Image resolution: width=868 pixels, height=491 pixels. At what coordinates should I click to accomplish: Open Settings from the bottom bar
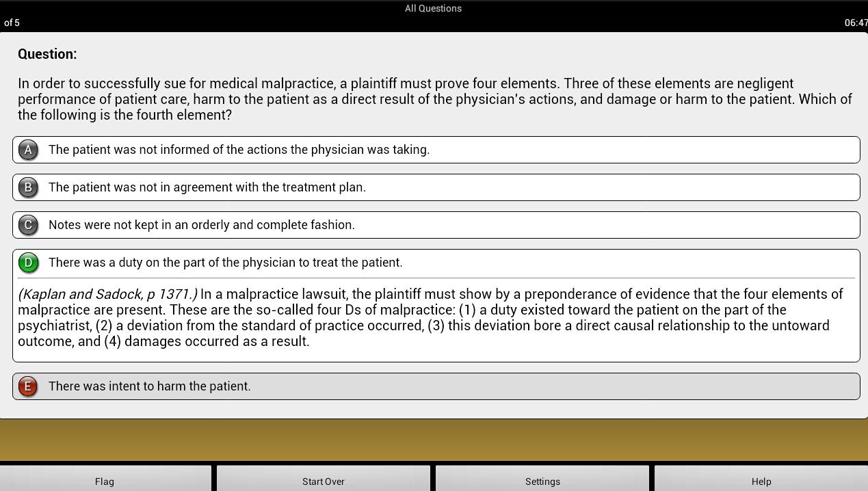tap(542, 479)
